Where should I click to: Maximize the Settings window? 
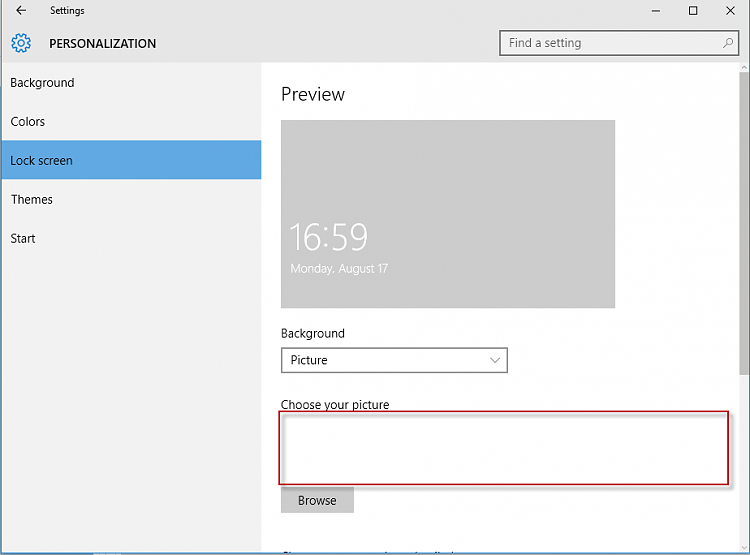point(693,11)
